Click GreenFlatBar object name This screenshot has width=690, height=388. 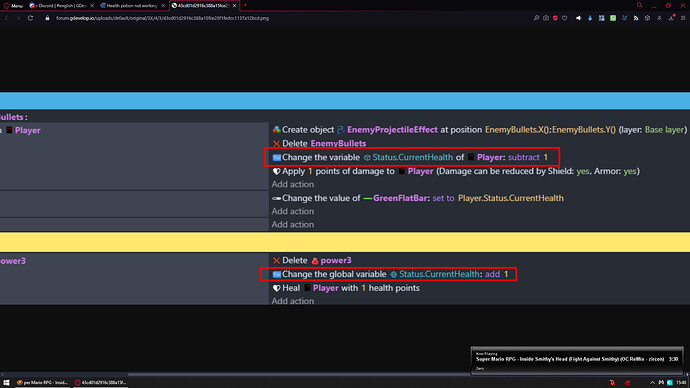point(400,198)
